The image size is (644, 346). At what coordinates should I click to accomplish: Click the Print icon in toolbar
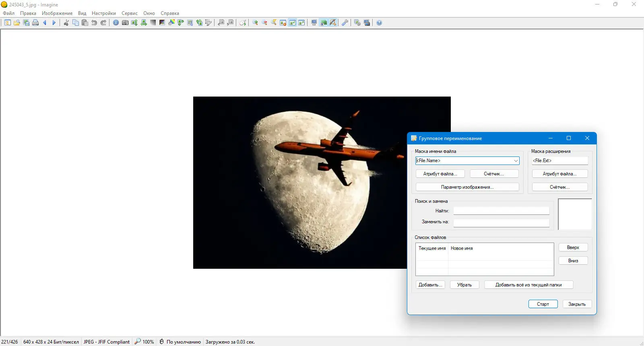[x=35, y=23]
